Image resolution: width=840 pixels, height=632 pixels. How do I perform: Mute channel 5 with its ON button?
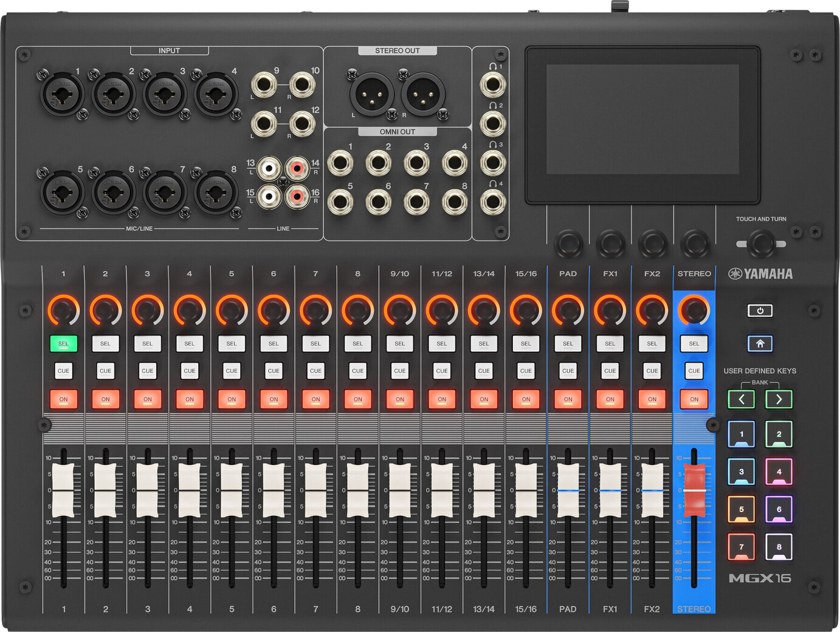point(232,399)
